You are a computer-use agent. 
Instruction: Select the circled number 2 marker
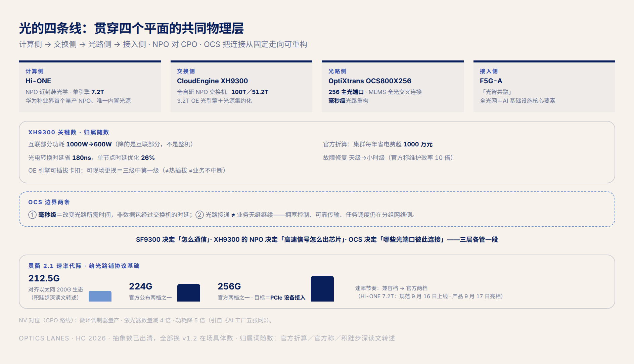coord(199,215)
